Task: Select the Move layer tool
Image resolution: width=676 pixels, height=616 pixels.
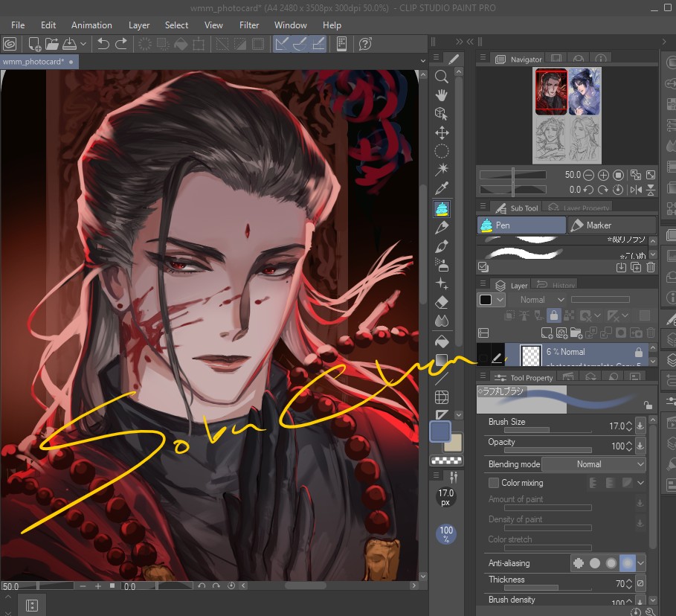Action: (442, 132)
